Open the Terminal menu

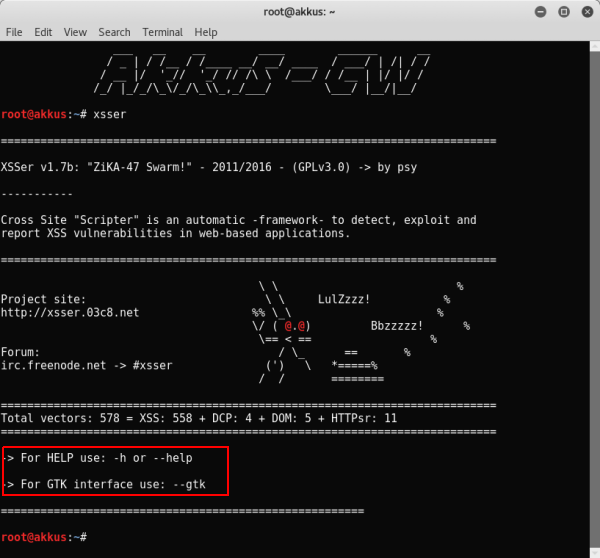pos(162,32)
